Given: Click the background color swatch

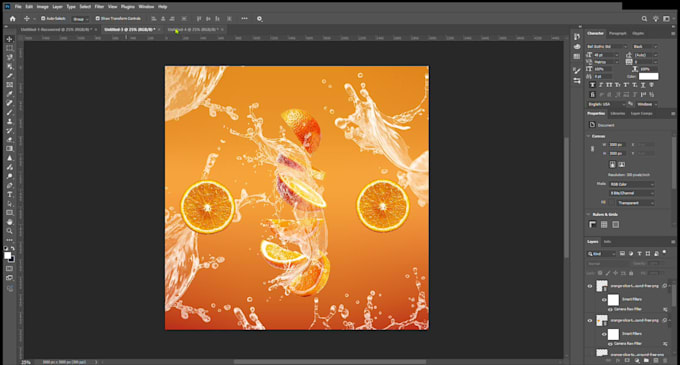Looking at the screenshot, I should 12,259.
